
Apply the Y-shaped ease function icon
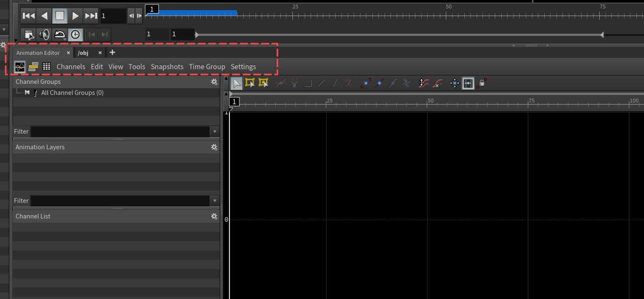294,83
